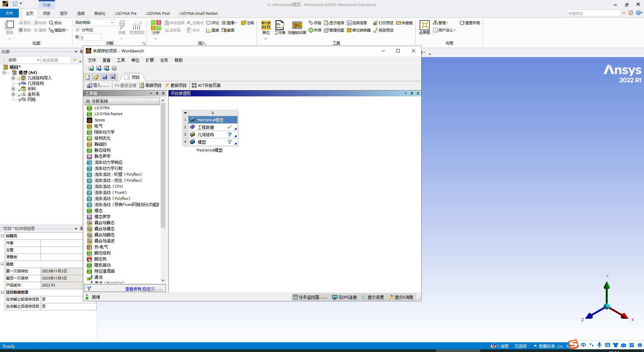Image resolution: width=644 pixels, height=352 pixels.
Task: Click the Full Screen layout icon
Action: pos(424,25)
